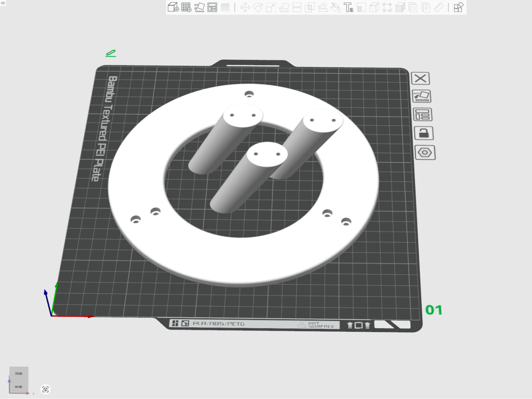Select the Rotate tool
The height and width of the screenshot is (399, 532).
coord(258,7)
